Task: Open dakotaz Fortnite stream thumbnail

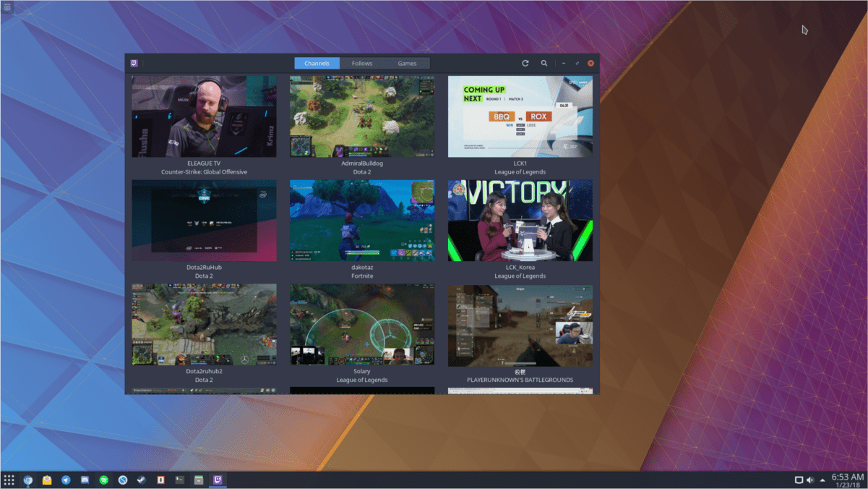Action: 362,221
